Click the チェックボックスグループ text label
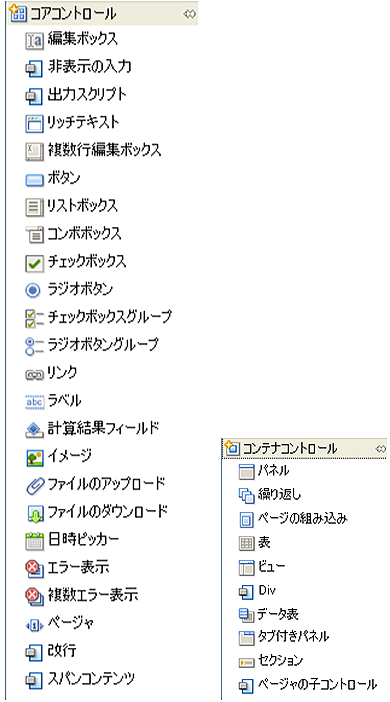Image resolution: width=390 pixels, height=702 pixels. (x=110, y=317)
